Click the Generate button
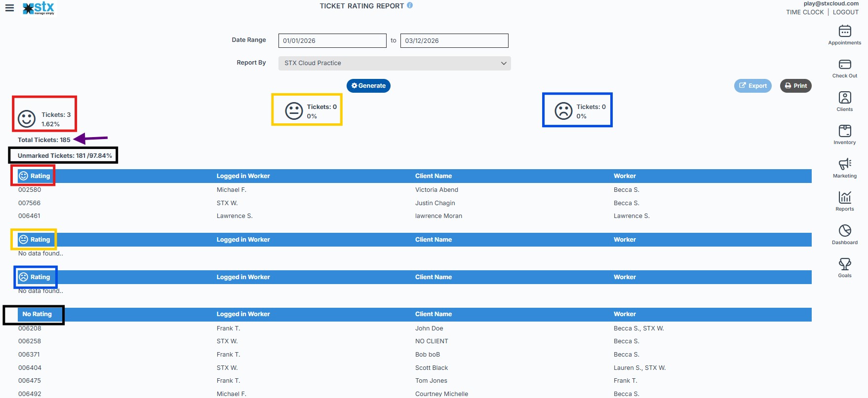This screenshot has width=868, height=398. coord(368,86)
